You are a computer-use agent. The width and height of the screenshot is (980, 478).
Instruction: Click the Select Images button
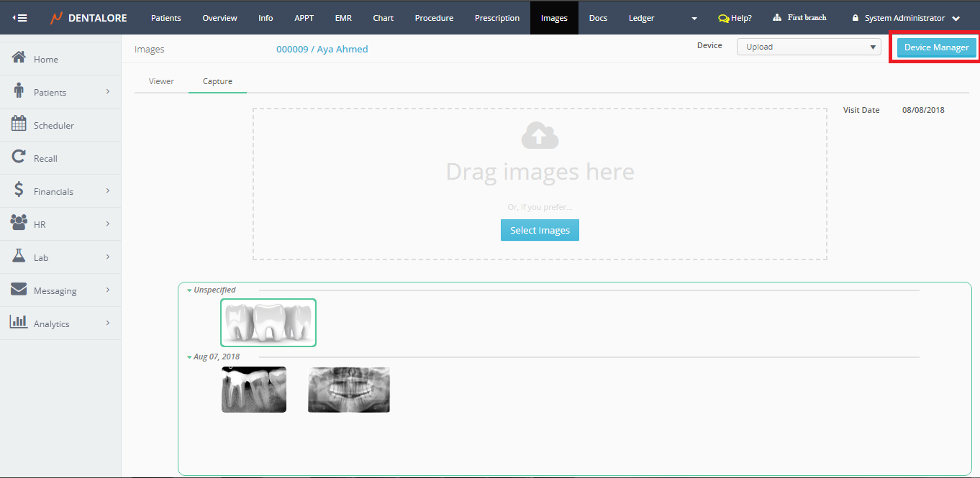(540, 230)
